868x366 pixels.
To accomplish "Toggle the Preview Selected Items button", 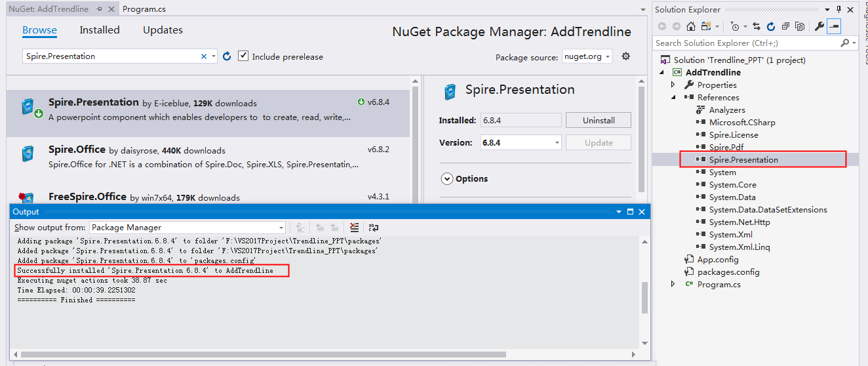I will click(x=834, y=26).
